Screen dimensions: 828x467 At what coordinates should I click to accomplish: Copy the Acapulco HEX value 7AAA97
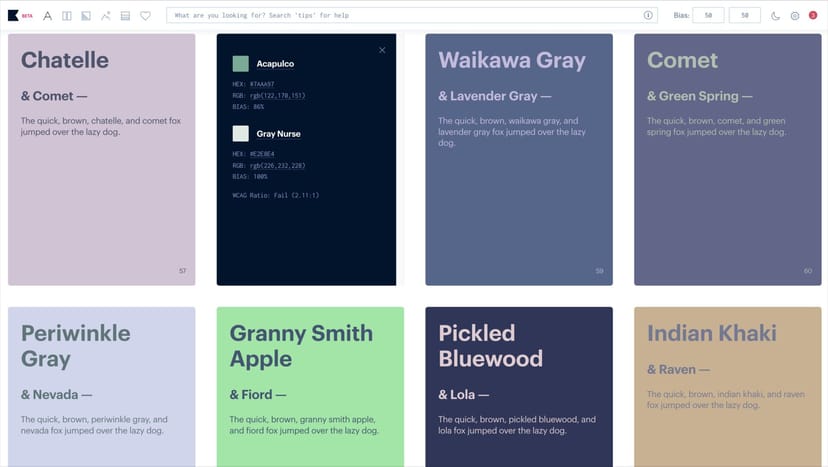260,84
